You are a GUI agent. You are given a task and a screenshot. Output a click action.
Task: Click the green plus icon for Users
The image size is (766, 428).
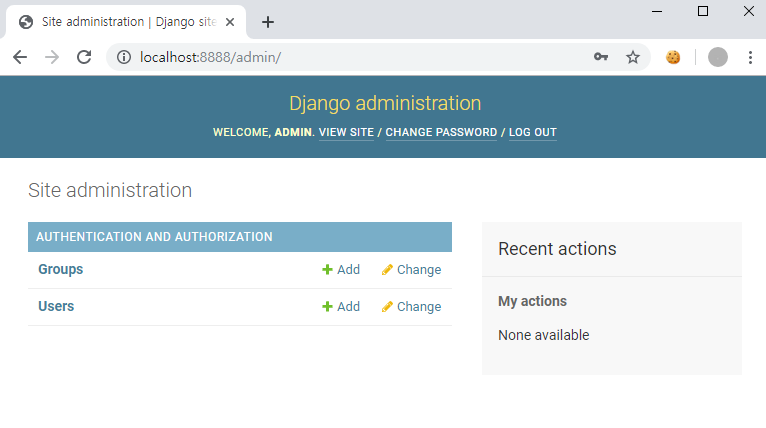(x=327, y=307)
